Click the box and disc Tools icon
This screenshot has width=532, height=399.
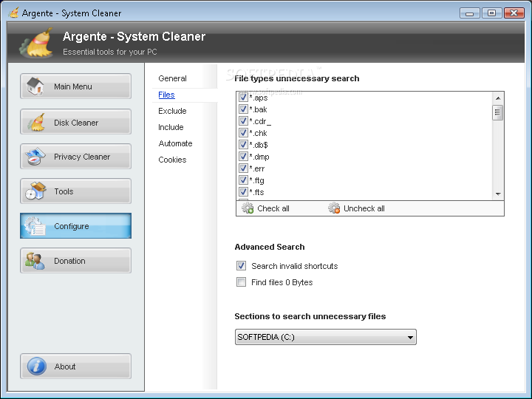pos(35,191)
